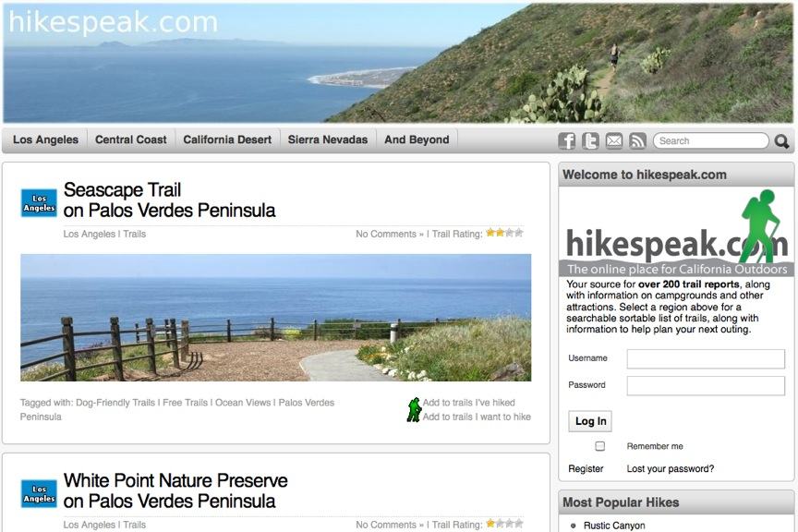Viewport: 798px width, 532px height.
Task: Open the Seascape Trail article title
Action: pos(169,200)
